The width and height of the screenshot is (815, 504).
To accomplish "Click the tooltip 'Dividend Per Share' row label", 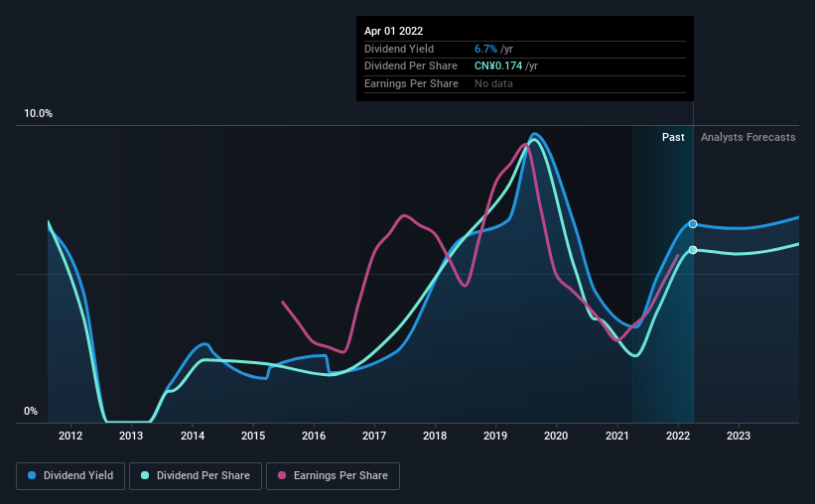I will (411, 66).
